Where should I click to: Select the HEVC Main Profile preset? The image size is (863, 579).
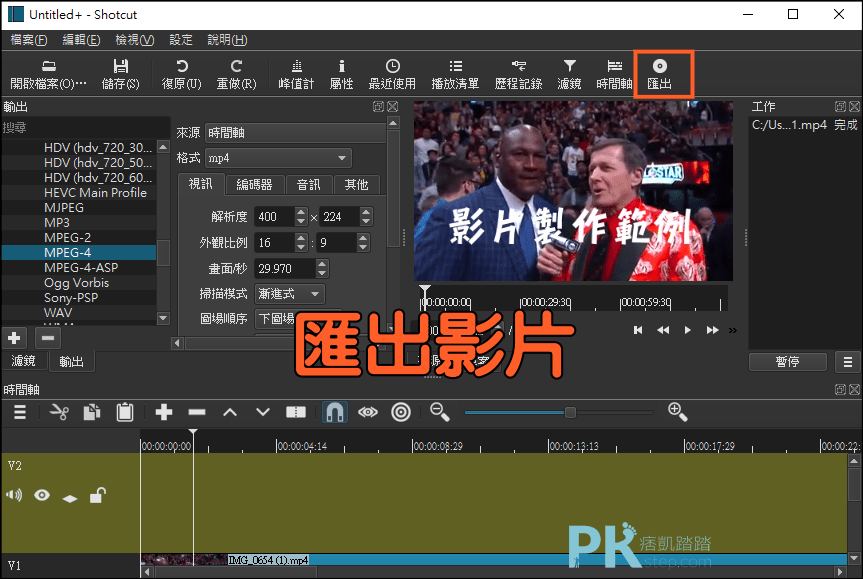(79, 193)
